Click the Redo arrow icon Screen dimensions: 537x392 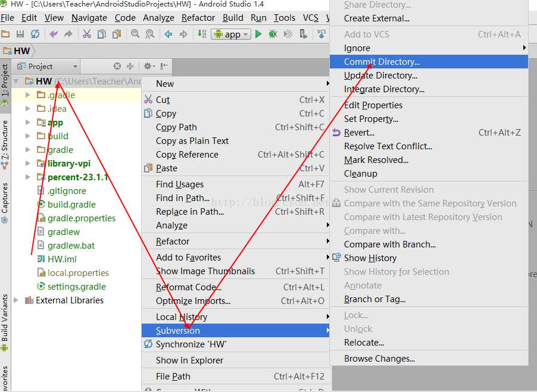tap(68, 34)
